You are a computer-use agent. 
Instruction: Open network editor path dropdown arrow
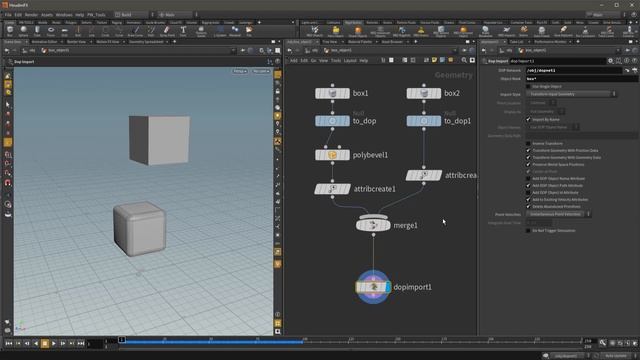(x=455, y=51)
